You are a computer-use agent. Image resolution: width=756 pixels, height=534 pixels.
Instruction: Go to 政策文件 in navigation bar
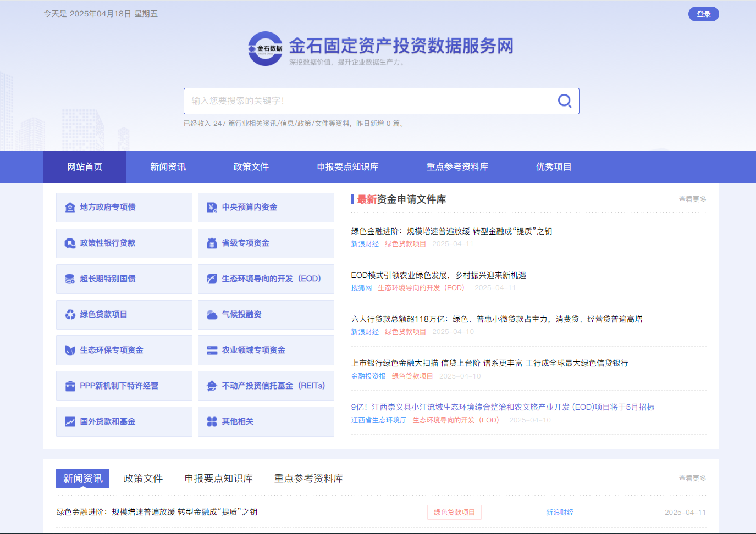[x=251, y=167]
